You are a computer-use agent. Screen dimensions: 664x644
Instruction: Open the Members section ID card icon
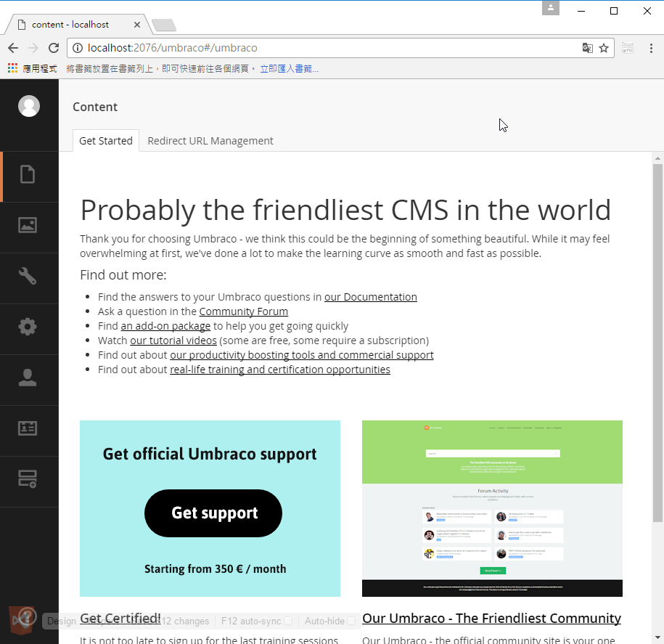pos(28,428)
